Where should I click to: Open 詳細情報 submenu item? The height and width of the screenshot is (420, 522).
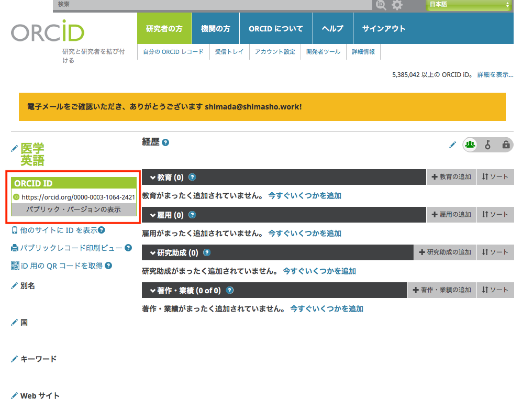[x=363, y=52]
